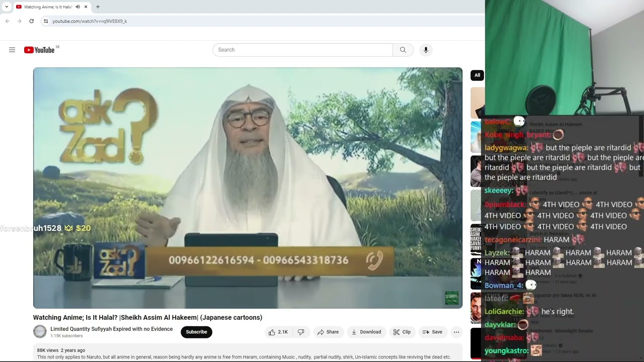Image resolution: width=644 pixels, height=362 pixels.
Task: Go forward in browser history
Action: [x=19, y=21]
